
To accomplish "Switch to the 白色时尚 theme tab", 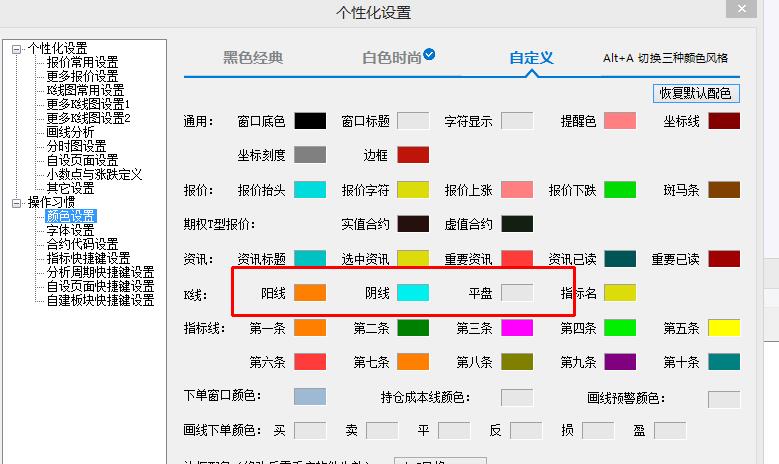I will coord(391,58).
